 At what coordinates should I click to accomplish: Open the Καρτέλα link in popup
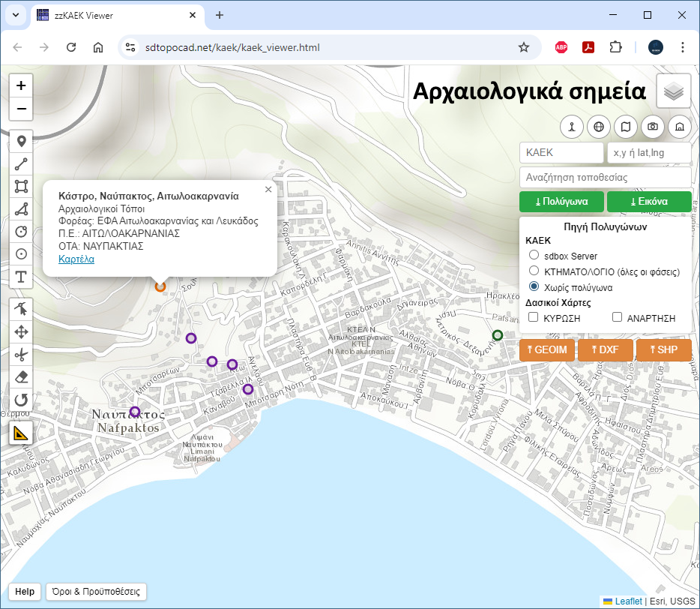[76, 259]
